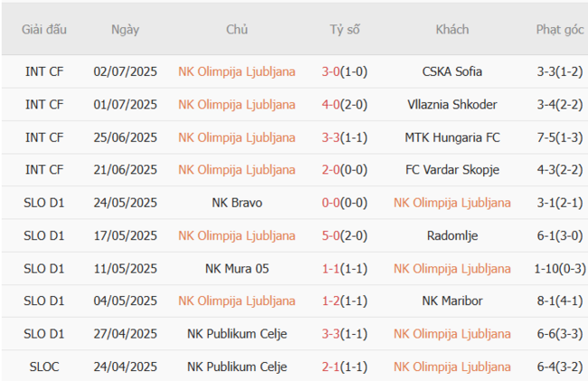The image size is (588, 381).
Task: Click the "Phạt góc" column header
Action: point(559,29)
